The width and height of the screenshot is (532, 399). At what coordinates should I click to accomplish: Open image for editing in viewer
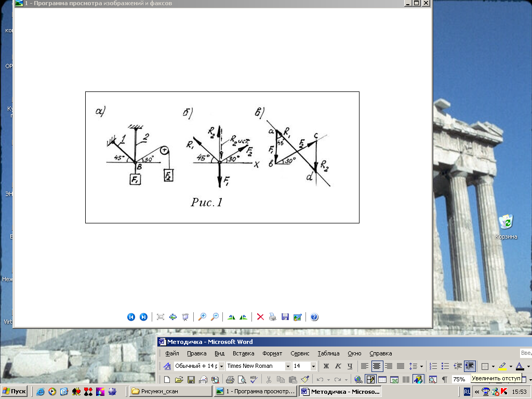298,317
